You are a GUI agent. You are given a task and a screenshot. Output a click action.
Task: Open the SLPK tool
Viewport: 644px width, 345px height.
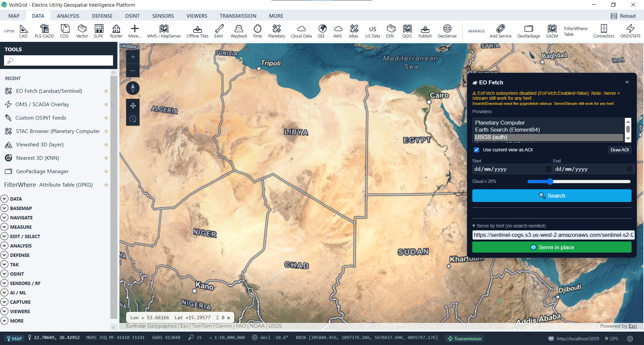tap(99, 31)
